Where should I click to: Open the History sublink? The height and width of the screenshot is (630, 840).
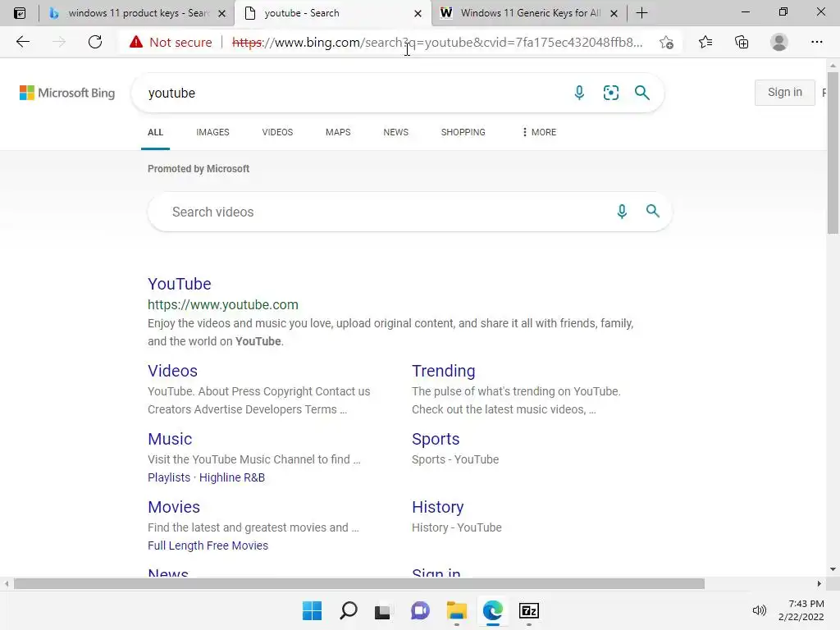[438, 507]
